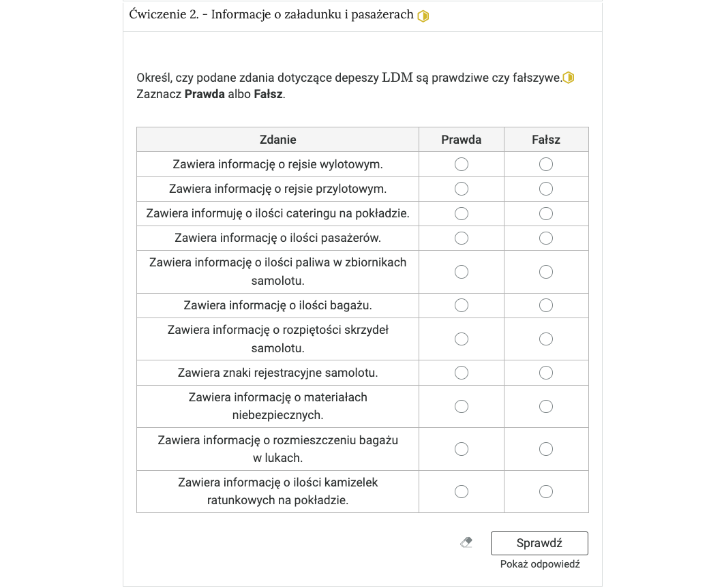Mark Fałsz for the statement about rejs przylotowy
This screenshot has width=724, height=588.
pyautogui.click(x=546, y=189)
